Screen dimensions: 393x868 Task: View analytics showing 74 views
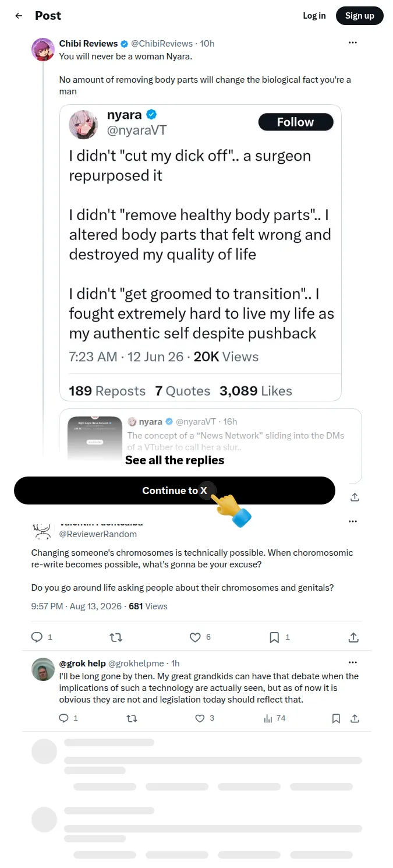[274, 718]
